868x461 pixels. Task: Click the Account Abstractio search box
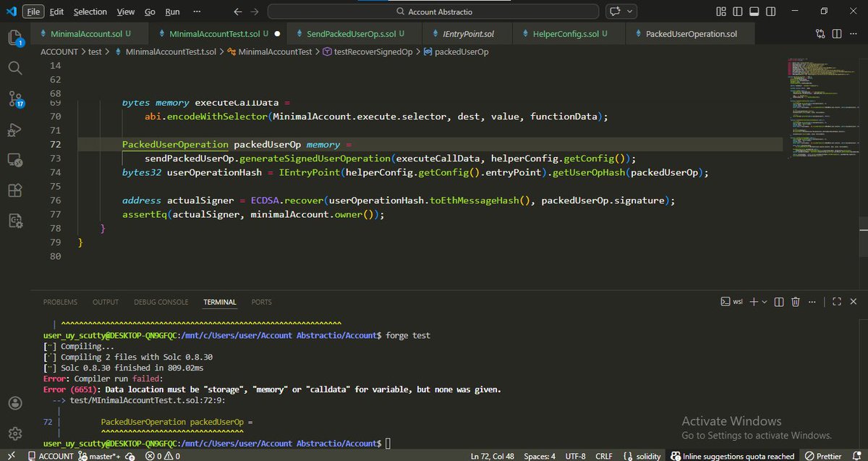pyautogui.click(x=435, y=12)
